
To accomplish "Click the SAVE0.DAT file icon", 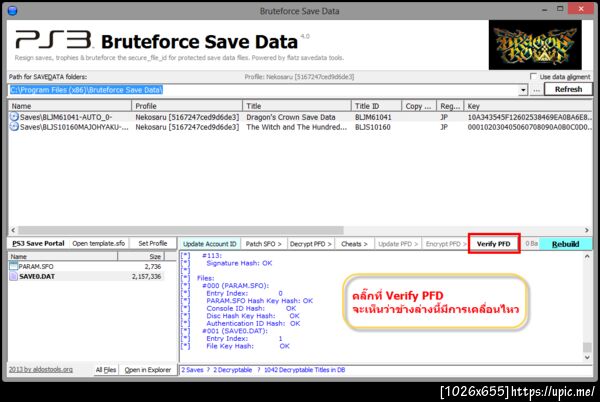I will click(x=13, y=276).
